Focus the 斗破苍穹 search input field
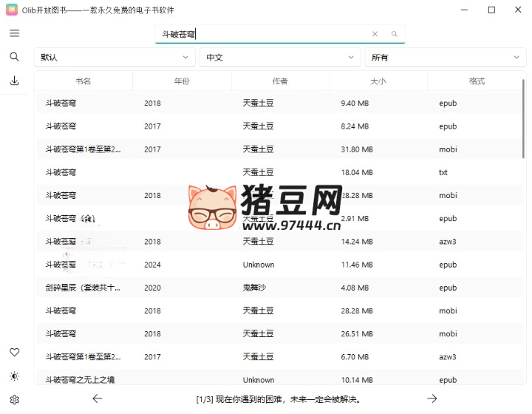This screenshot has width=532, height=414. click(265, 34)
